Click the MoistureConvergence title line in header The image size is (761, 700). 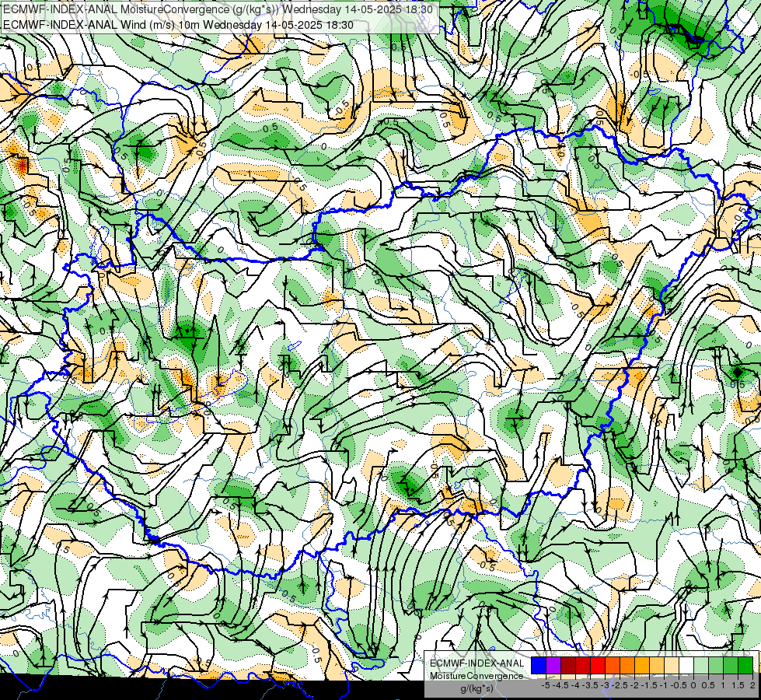pyautogui.click(x=217, y=9)
